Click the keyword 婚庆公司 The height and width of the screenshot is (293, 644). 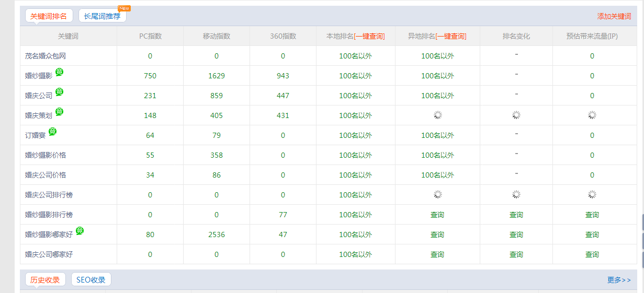point(39,96)
